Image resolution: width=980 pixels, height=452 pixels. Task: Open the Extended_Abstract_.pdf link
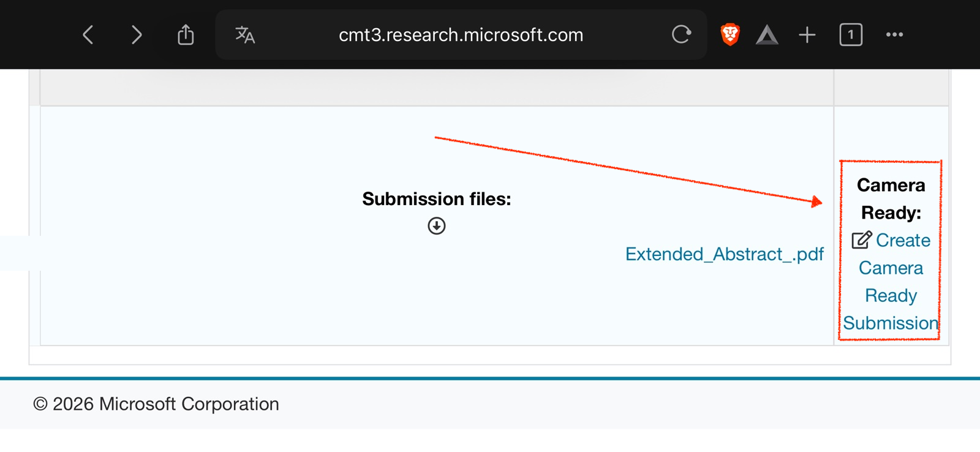[724, 254]
